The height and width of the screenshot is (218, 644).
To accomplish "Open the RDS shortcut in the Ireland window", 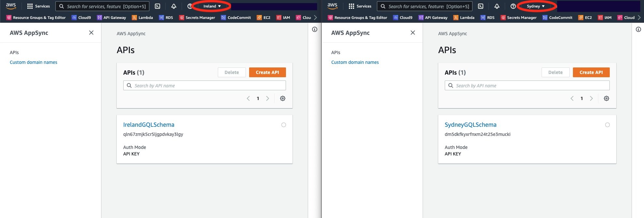I will (166, 18).
